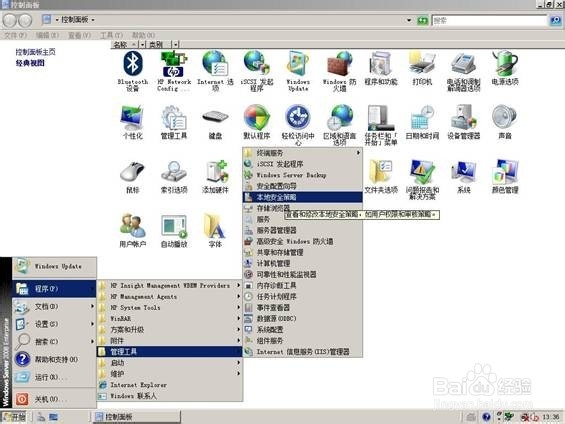Open 帮助和支持 in the Start menu
Viewport: 565px width, 424px height.
tap(54, 359)
